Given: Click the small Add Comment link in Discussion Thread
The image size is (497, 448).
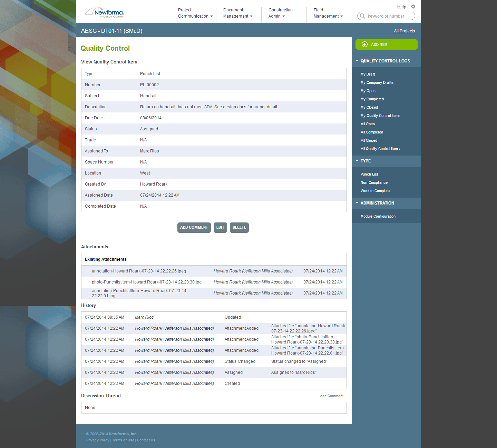Looking at the screenshot, I should [x=332, y=396].
